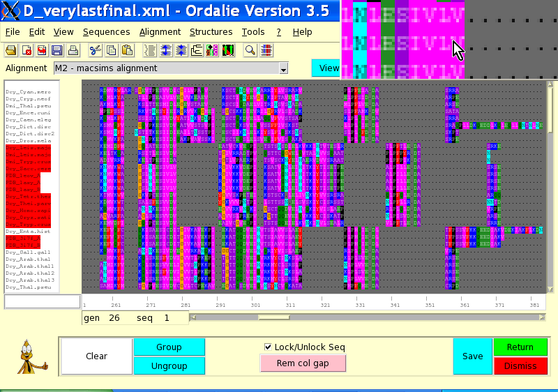This screenshot has width=558, height=392.
Task: Expand the Alignment combo box arrow
Action: click(x=283, y=68)
